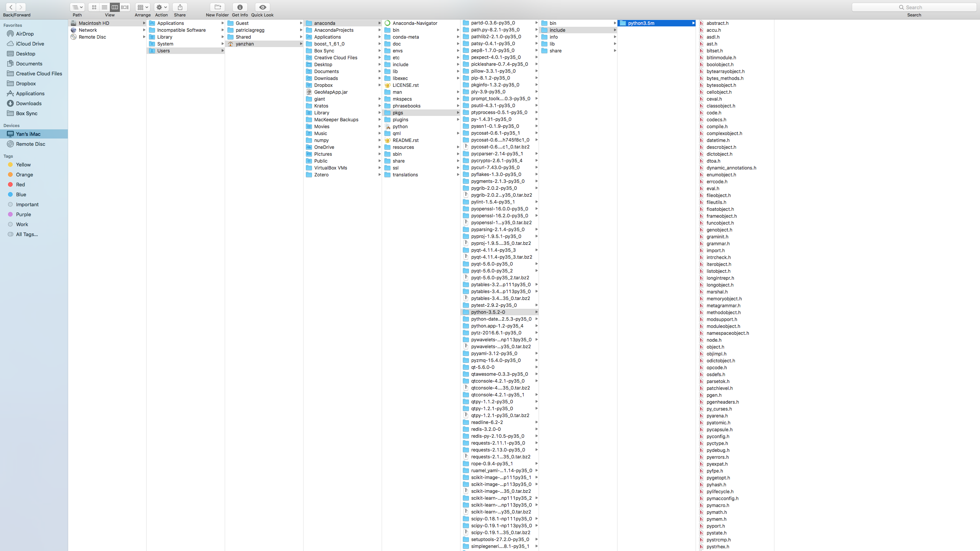Image resolution: width=980 pixels, height=551 pixels.
Task: Go forward using the Forward arrow
Action: [x=21, y=7]
